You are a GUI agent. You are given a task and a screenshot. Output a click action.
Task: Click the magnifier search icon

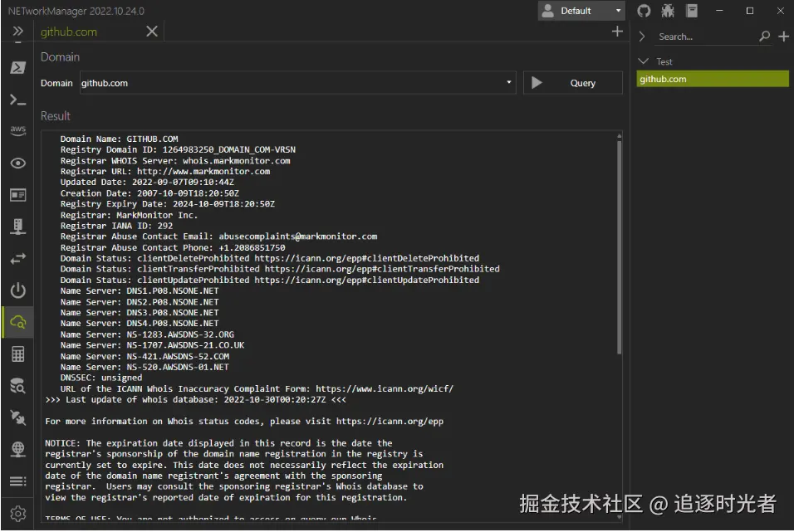765,37
